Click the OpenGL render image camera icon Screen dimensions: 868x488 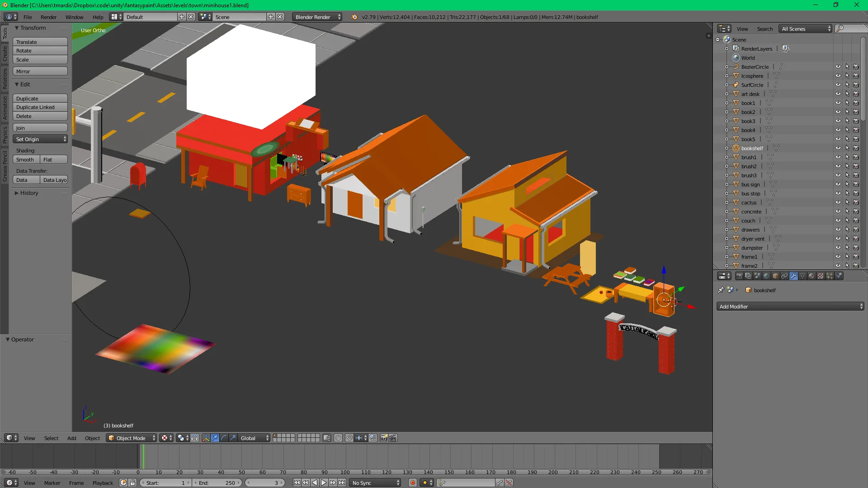(384, 438)
